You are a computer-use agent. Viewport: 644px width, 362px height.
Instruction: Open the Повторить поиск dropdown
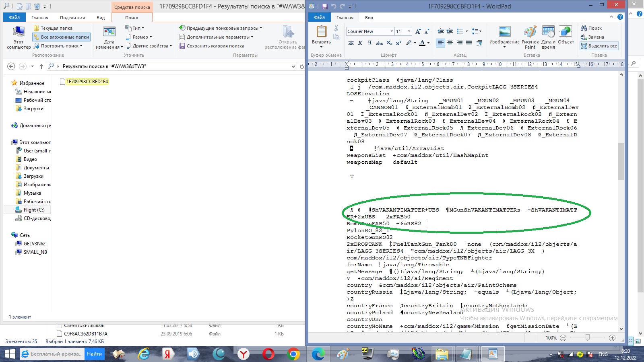58,46
